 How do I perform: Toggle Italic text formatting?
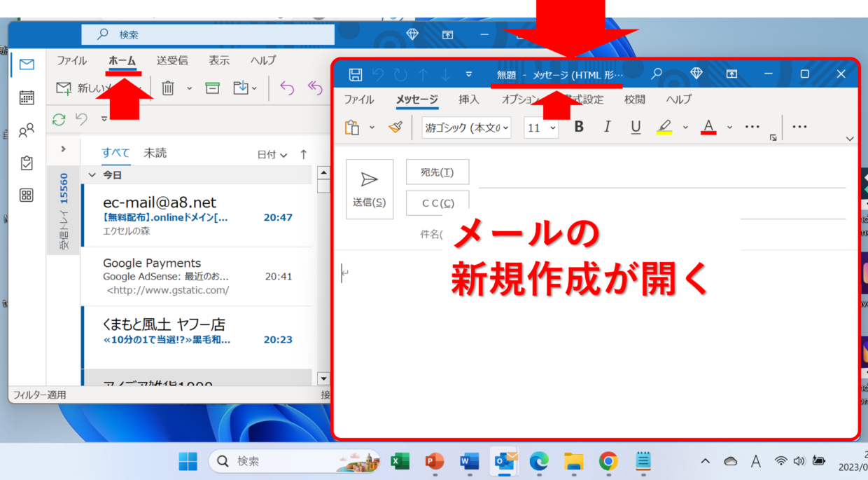tap(607, 127)
